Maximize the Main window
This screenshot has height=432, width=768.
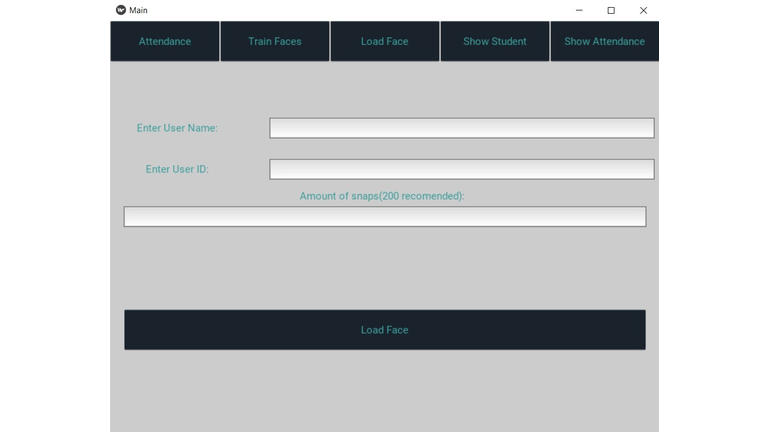pyautogui.click(x=611, y=10)
